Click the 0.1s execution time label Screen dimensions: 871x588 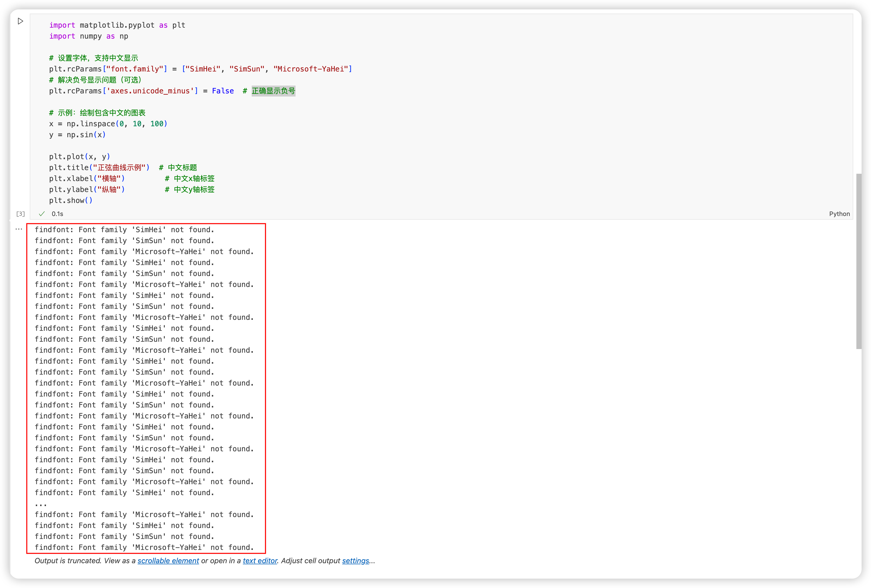[57, 214]
